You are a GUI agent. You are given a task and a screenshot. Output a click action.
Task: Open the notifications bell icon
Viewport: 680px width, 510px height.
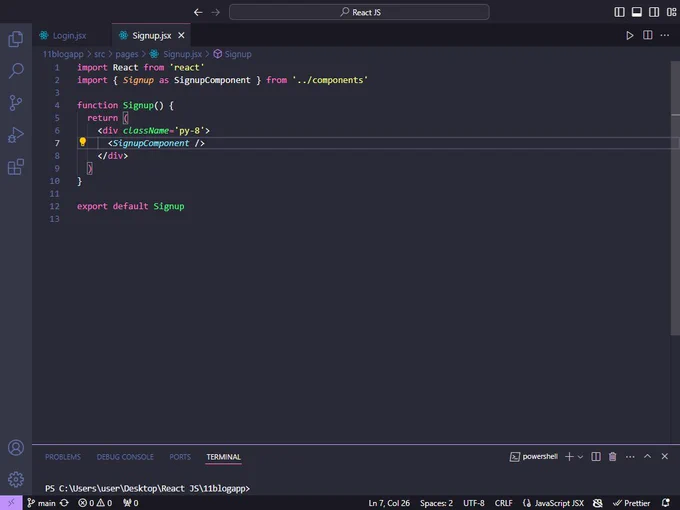point(666,503)
